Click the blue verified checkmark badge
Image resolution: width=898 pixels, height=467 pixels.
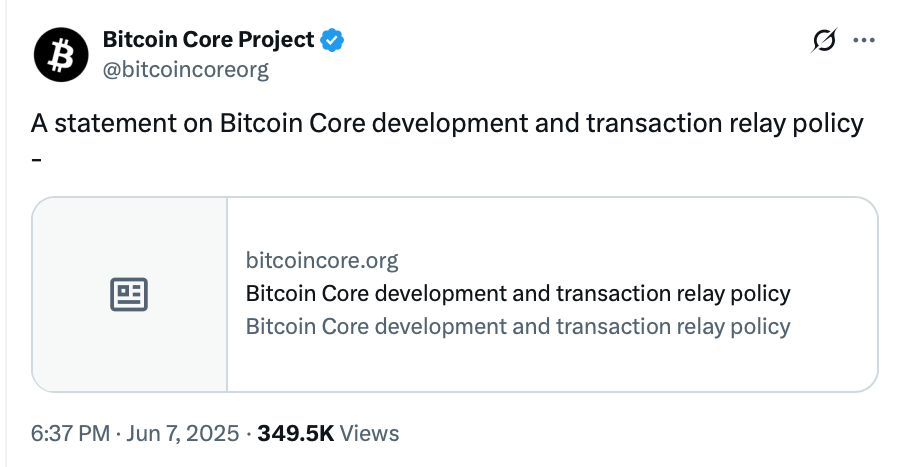(x=332, y=40)
